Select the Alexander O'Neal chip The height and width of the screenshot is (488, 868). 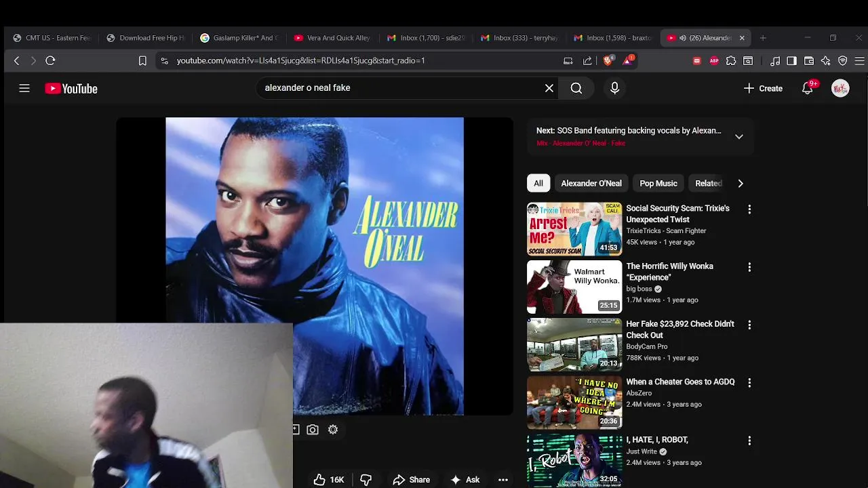click(x=591, y=183)
